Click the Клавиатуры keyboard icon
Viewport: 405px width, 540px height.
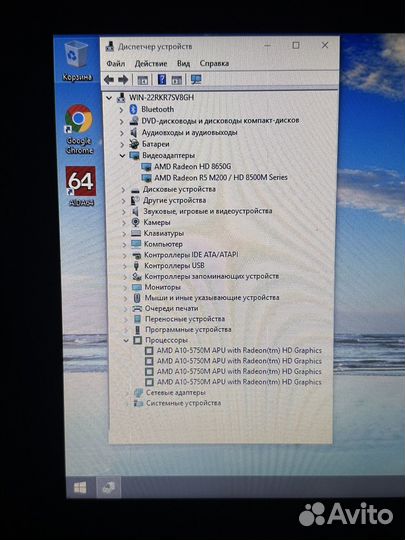(x=136, y=233)
